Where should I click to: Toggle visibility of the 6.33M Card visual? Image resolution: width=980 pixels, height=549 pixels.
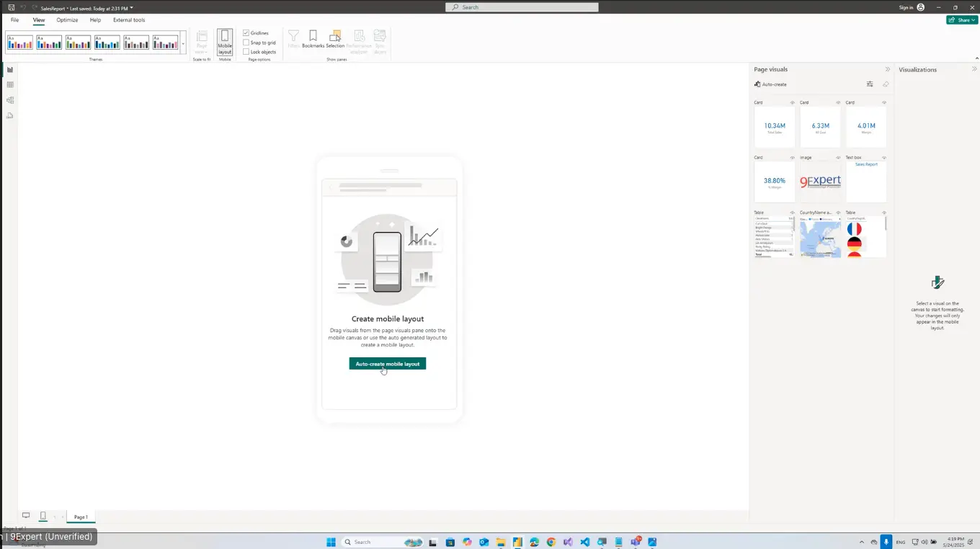[838, 102]
